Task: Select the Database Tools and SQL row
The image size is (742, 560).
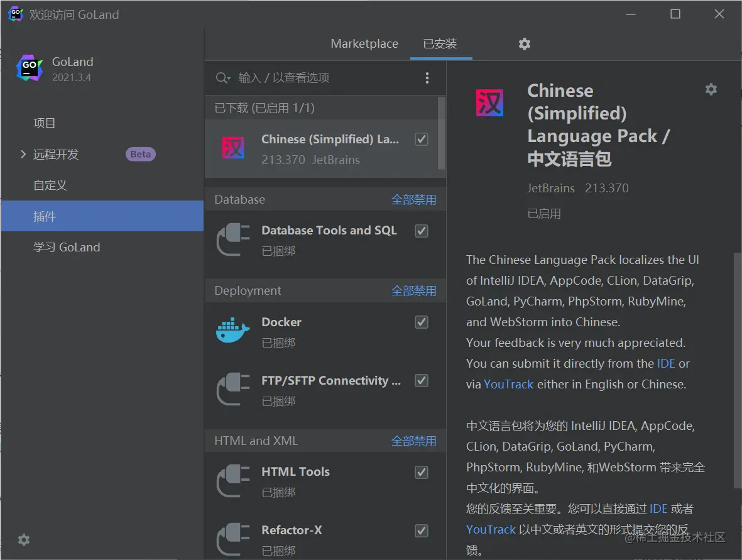Action: tap(325, 240)
